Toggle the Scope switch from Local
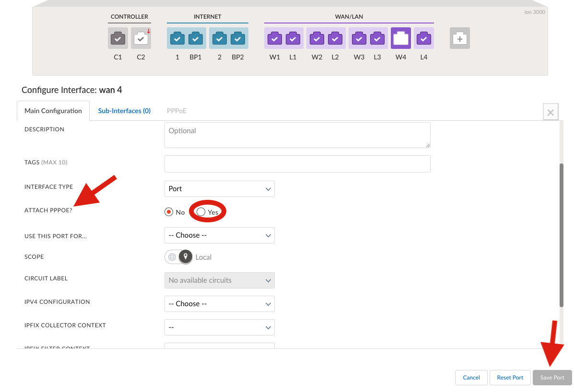 click(179, 257)
